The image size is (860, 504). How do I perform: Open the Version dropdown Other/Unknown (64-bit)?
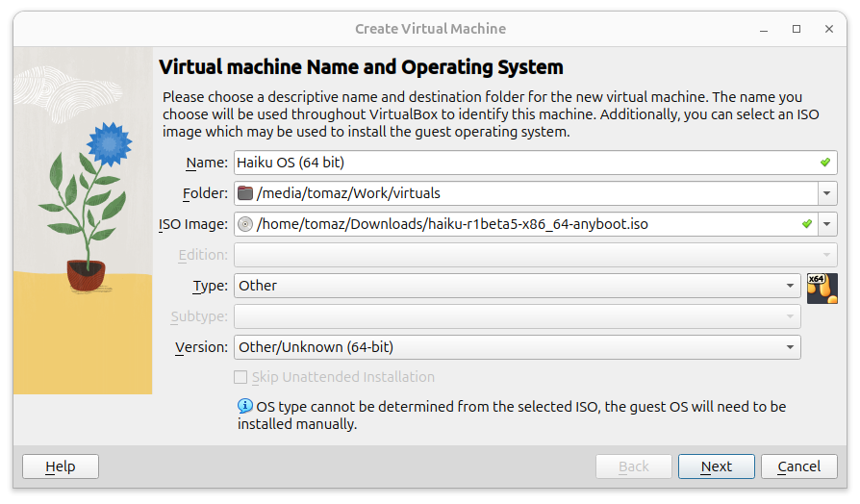tap(518, 347)
